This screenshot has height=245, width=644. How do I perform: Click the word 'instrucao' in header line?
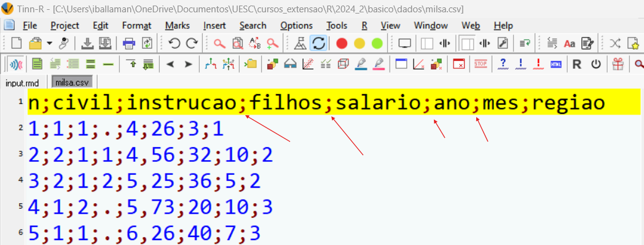[x=181, y=103]
